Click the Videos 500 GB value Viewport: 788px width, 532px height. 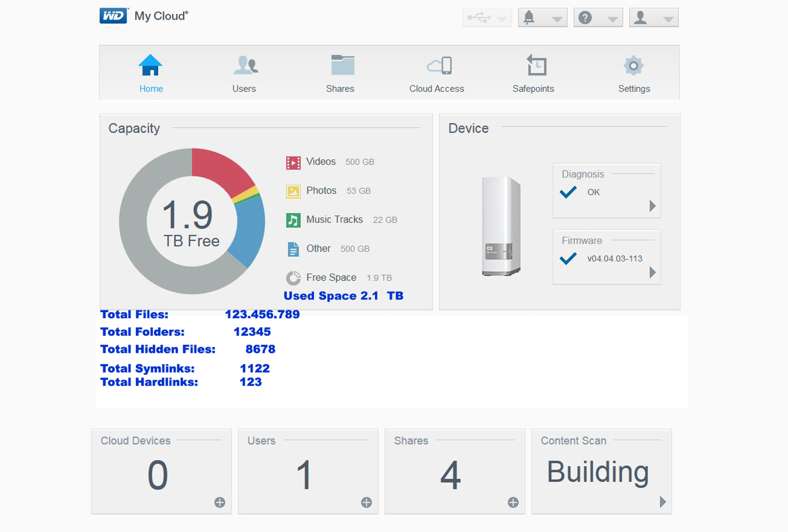click(360, 162)
